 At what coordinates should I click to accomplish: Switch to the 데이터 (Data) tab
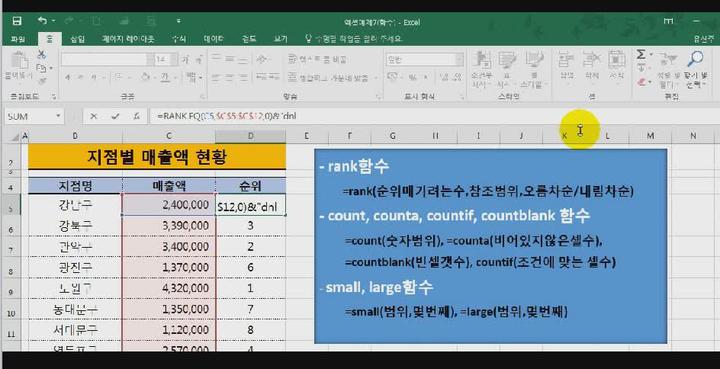[214, 39]
